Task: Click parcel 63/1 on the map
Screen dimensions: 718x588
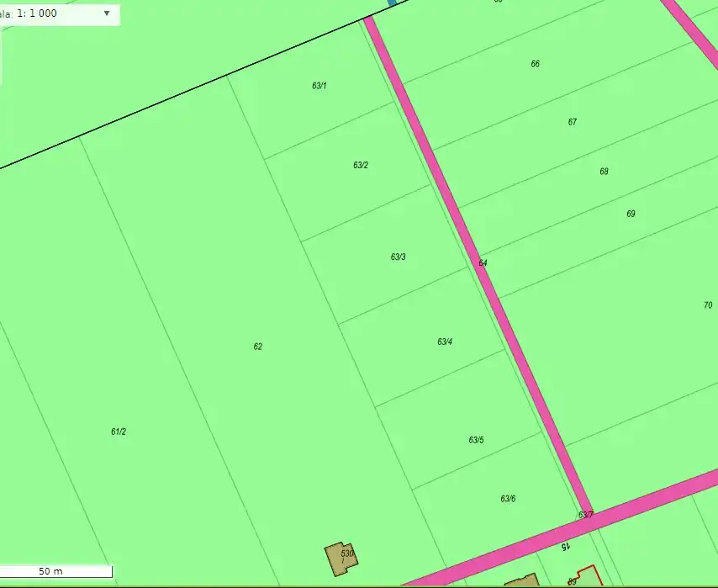Action: click(x=319, y=86)
